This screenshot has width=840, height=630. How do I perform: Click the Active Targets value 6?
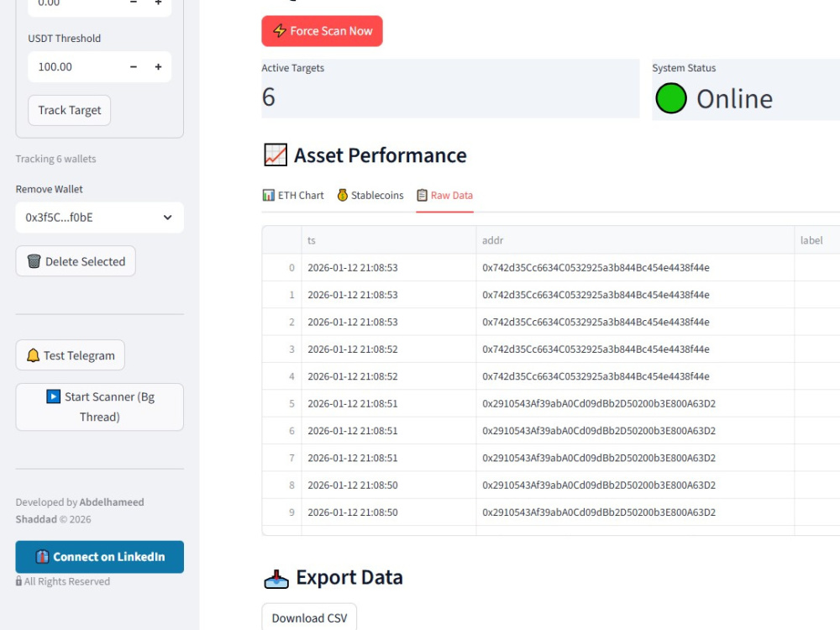click(269, 97)
